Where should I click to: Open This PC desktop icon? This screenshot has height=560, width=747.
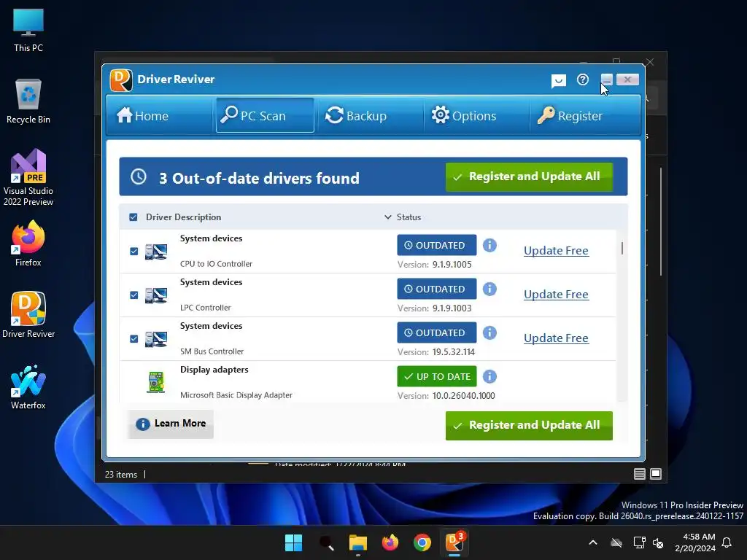point(28,29)
